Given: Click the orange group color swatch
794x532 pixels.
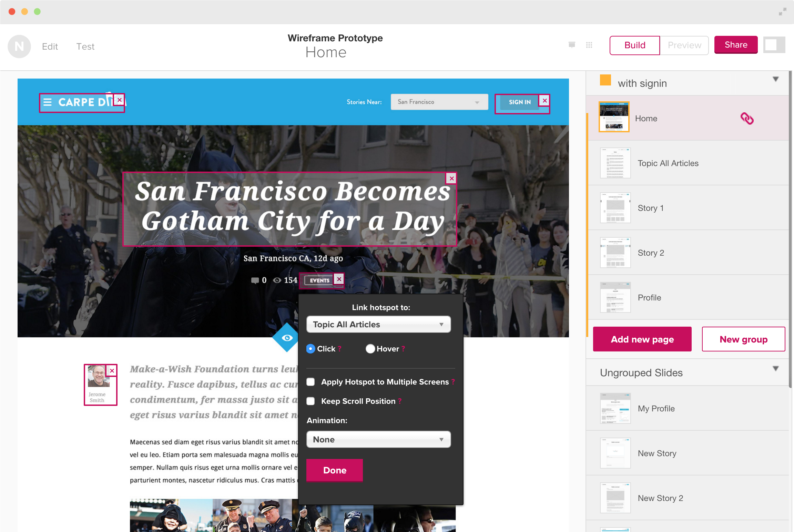Looking at the screenshot, I should 605,80.
